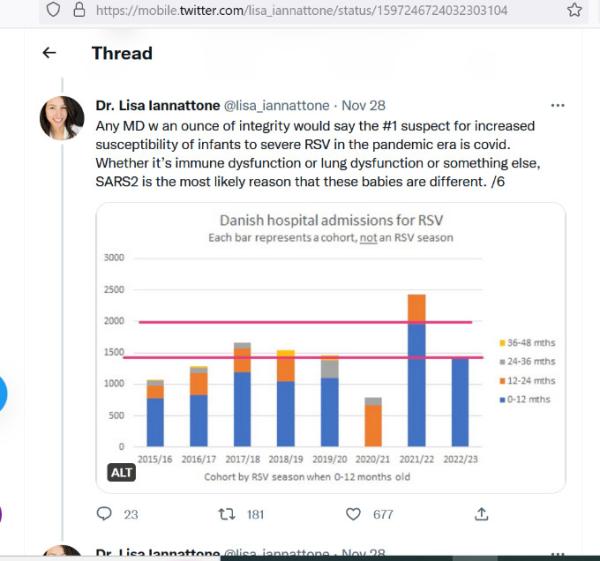
Task: Open the tweet's three-dot more menu
Action: pyautogui.click(x=557, y=105)
